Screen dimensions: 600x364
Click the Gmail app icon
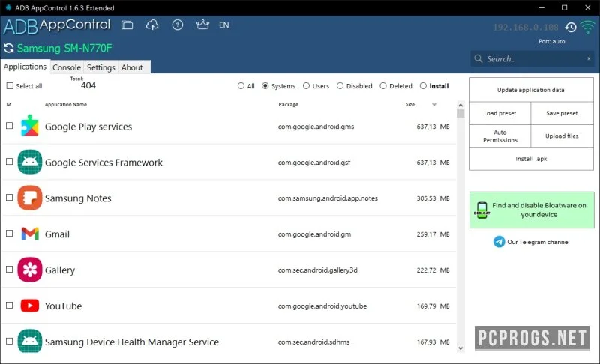pyautogui.click(x=30, y=234)
